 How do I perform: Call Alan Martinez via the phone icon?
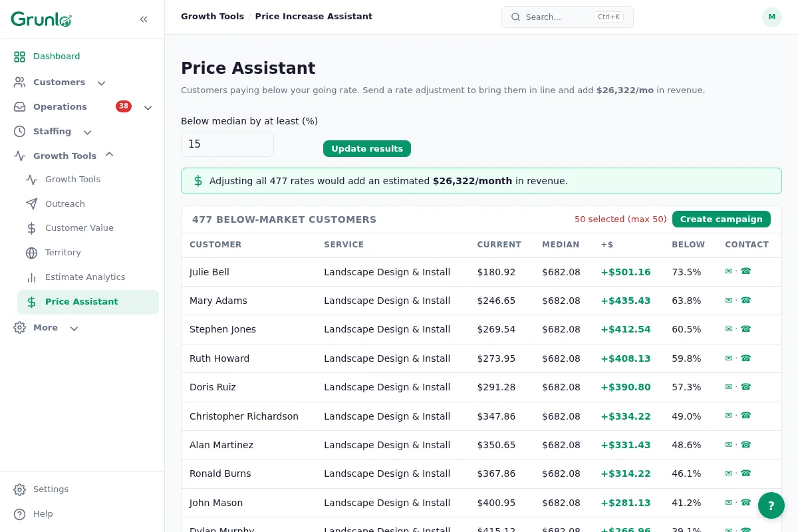746,444
